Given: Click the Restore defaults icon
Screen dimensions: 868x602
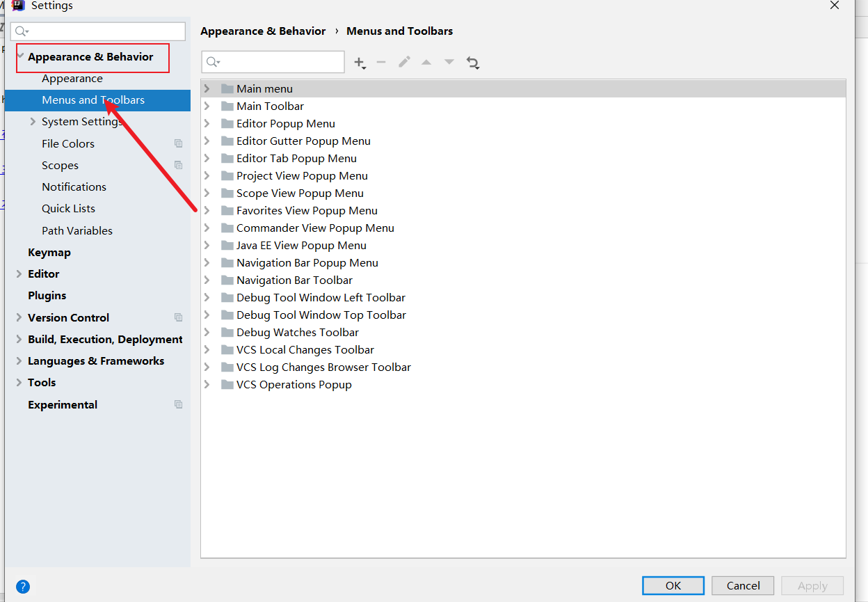Looking at the screenshot, I should (x=473, y=63).
